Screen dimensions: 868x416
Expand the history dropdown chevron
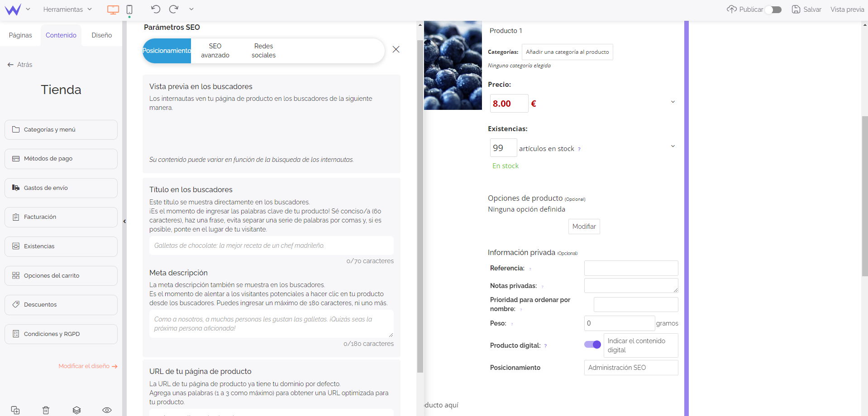[x=191, y=9]
